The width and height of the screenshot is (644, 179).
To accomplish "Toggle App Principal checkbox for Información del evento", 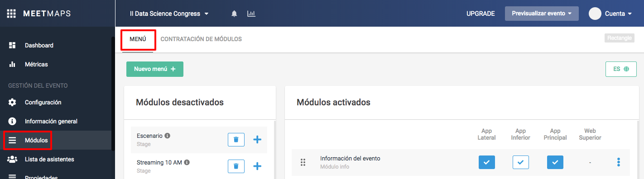I will (555, 162).
